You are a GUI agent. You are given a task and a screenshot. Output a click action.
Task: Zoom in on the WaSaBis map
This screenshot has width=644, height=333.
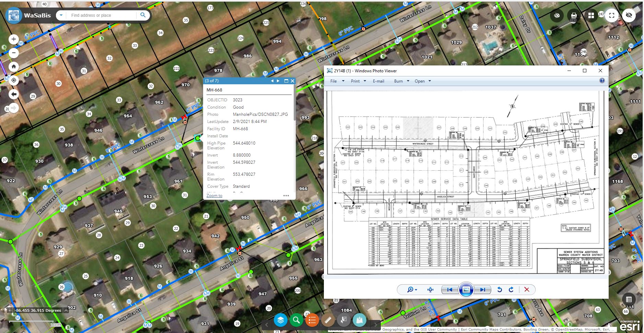coord(14,39)
